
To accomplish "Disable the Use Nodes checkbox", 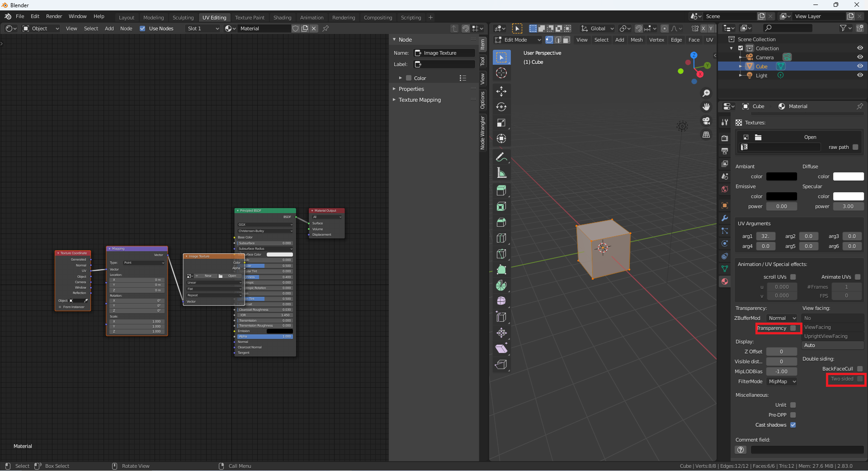I will pyautogui.click(x=142, y=29).
